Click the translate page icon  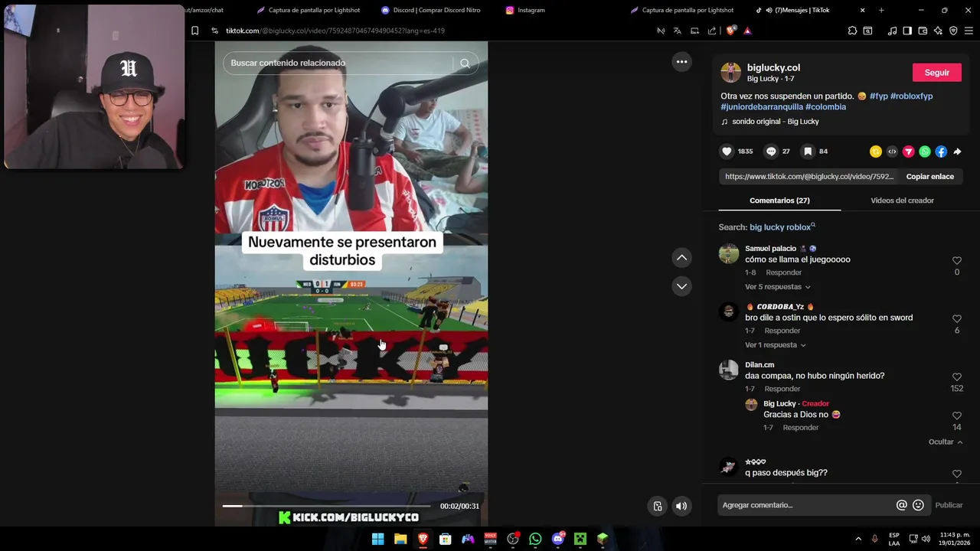point(678,31)
